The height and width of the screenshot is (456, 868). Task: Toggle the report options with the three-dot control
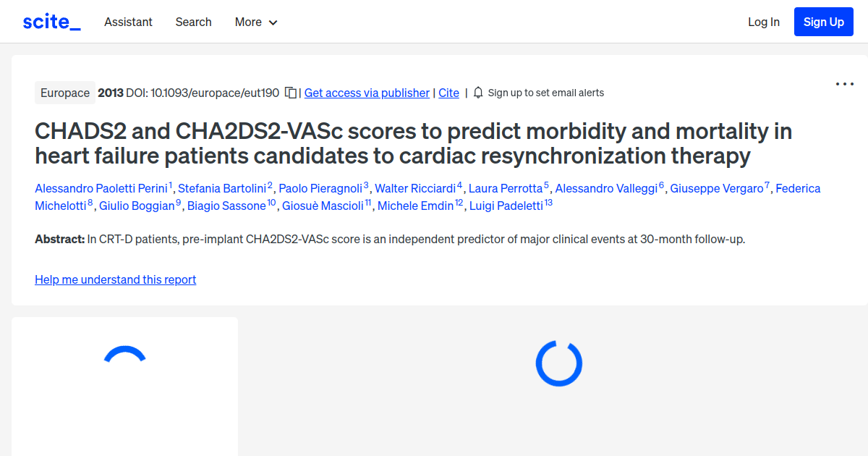click(x=844, y=84)
